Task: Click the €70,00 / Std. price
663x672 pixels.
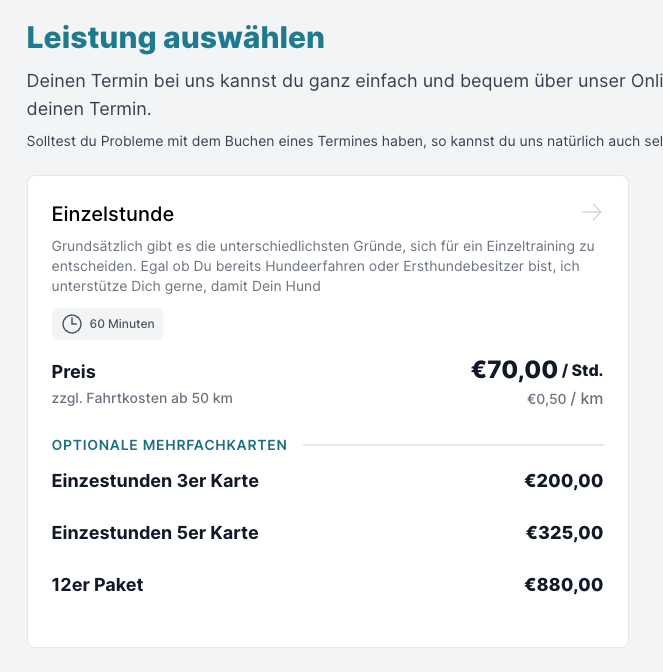Action: click(x=537, y=369)
